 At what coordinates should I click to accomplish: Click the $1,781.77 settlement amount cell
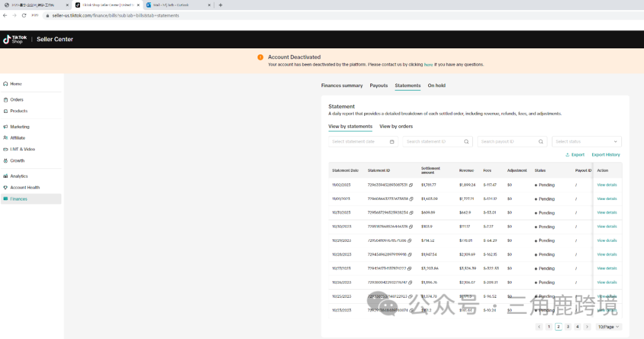[429, 185]
